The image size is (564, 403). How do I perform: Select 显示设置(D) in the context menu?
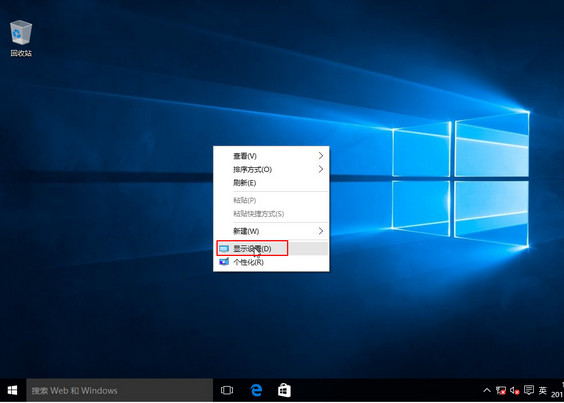click(271, 248)
